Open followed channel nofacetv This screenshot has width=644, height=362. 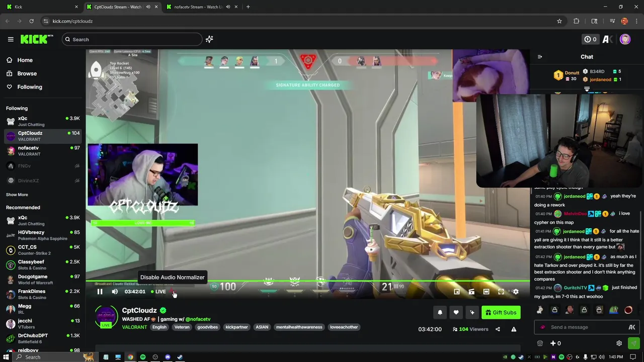pos(43,151)
